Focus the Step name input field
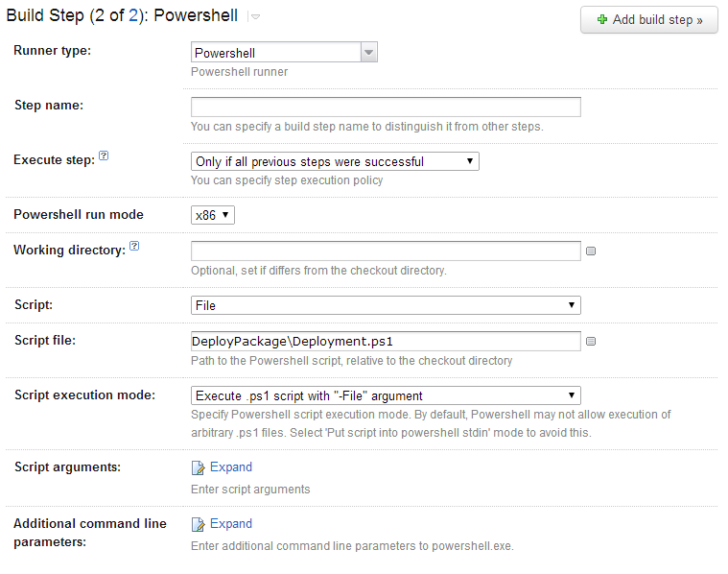This screenshot has height=574, width=728. tap(386, 107)
